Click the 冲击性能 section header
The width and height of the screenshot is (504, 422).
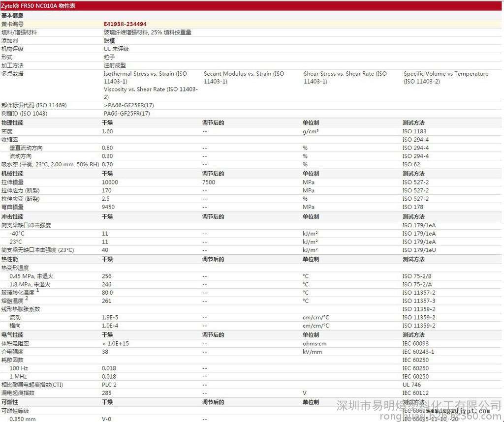[x=12, y=216]
